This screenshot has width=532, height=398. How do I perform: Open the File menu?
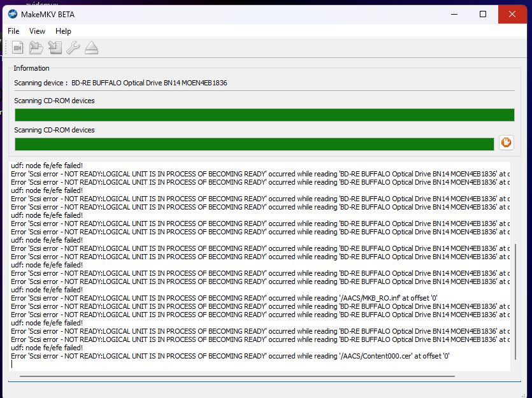click(13, 31)
